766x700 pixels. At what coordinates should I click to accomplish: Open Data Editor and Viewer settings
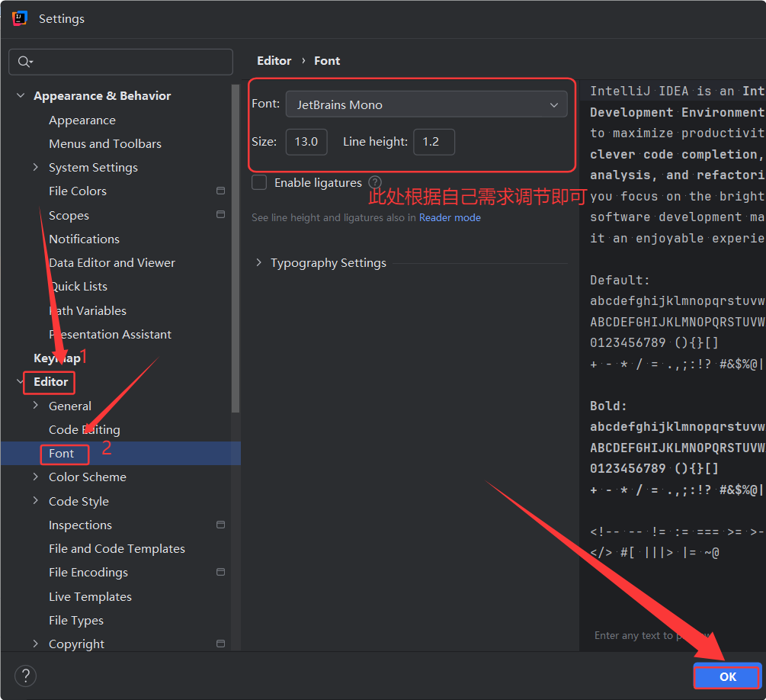tap(112, 262)
